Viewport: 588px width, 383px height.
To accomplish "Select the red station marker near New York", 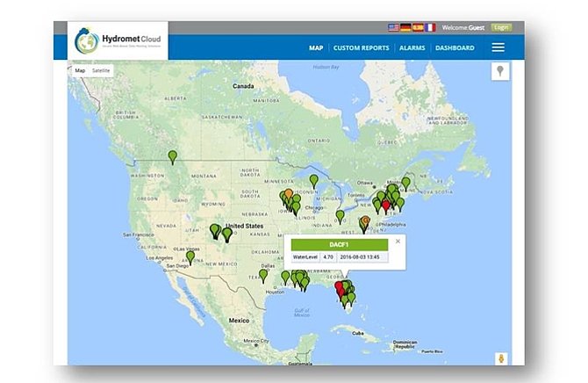I will point(385,203).
